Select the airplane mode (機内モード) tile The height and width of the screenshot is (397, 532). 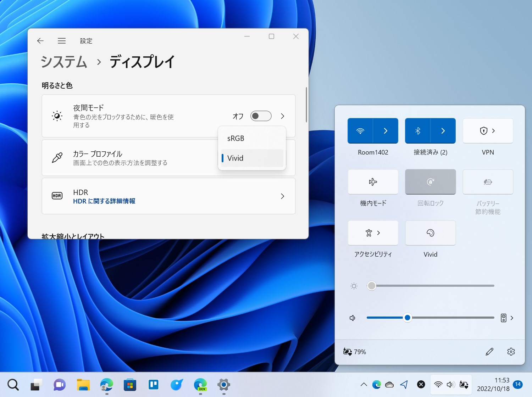(x=373, y=181)
